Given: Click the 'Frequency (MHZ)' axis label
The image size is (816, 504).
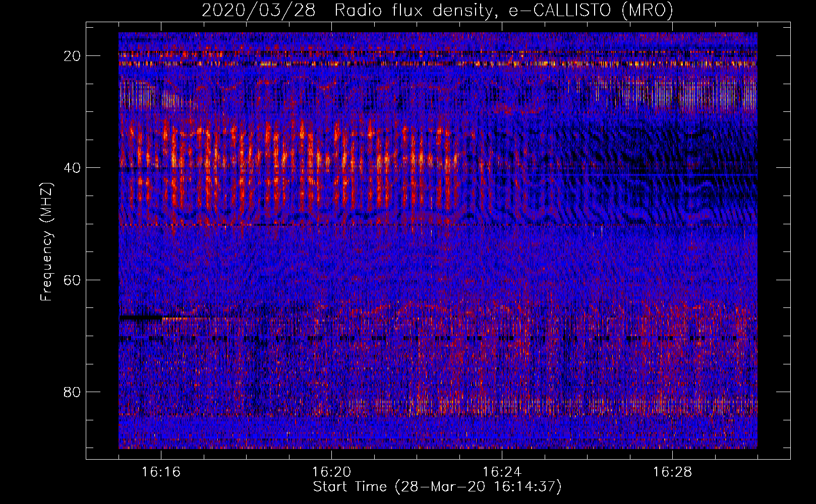Looking at the screenshot, I should click(x=46, y=241).
